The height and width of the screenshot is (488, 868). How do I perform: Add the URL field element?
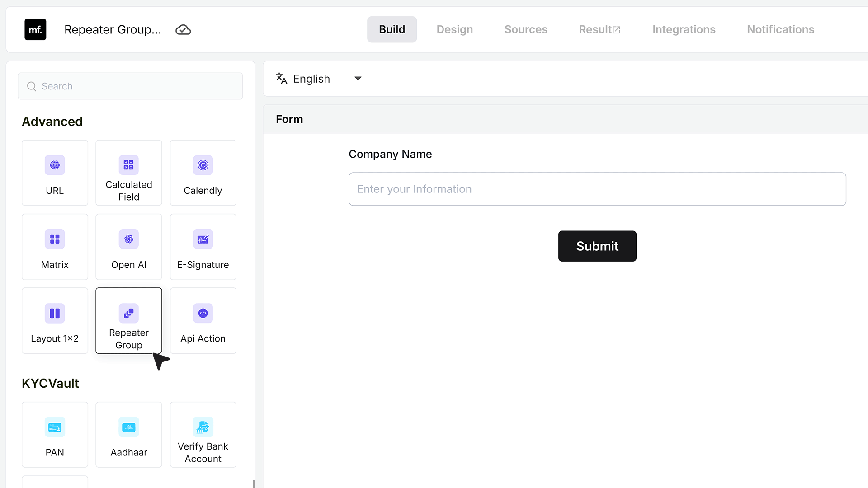pyautogui.click(x=55, y=173)
